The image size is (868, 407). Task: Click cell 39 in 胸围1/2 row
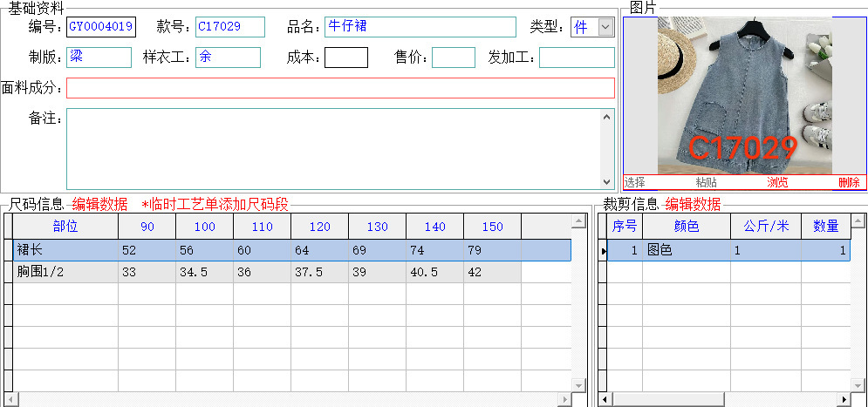[378, 272]
